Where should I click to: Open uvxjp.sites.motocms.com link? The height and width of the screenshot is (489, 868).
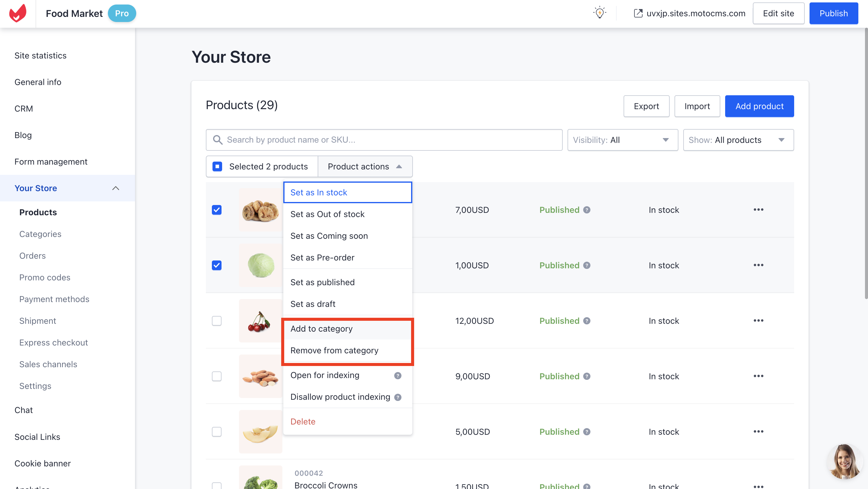pos(696,14)
